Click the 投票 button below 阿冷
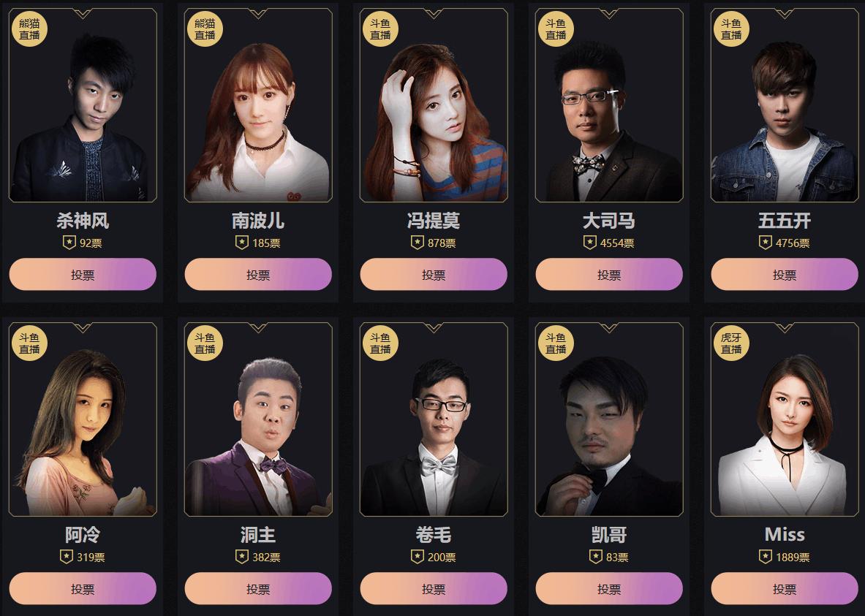The width and height of the screenshot is (865, 616). click(x=83, y=588)
